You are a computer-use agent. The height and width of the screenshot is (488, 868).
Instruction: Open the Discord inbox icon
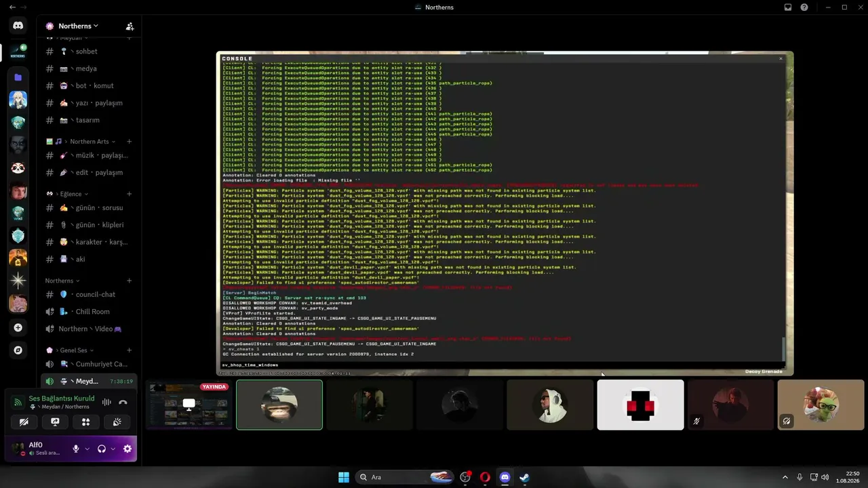[788, 7]
